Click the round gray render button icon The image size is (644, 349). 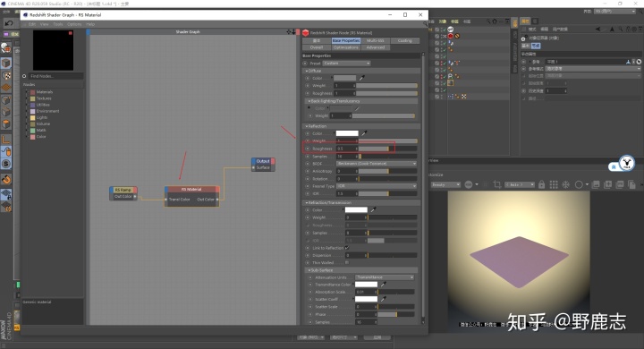coord(468,184)
